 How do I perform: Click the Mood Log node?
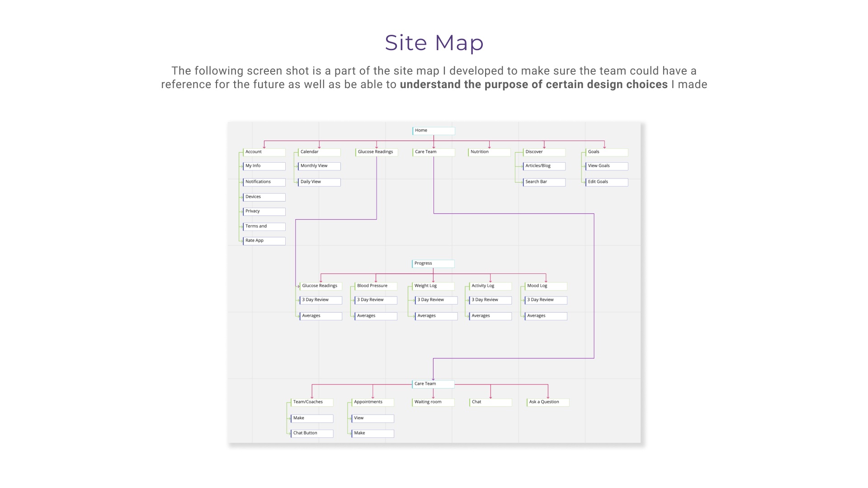(546, 286)
